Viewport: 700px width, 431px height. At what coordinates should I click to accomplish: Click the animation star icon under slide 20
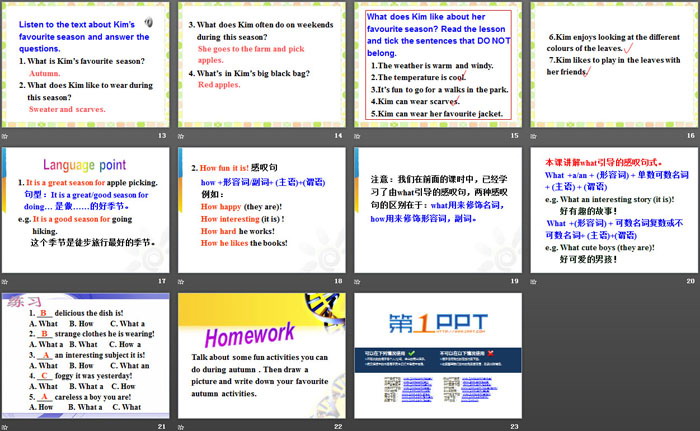(533, 281)
